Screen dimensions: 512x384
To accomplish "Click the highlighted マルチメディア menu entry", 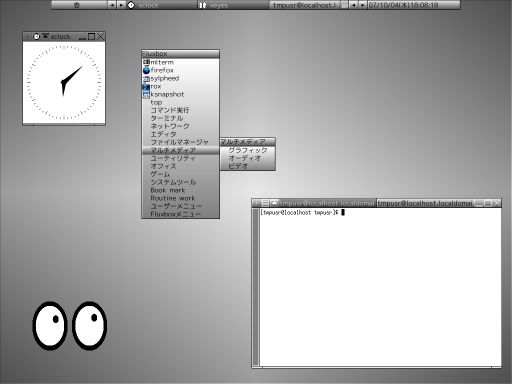I will [180, 150].
